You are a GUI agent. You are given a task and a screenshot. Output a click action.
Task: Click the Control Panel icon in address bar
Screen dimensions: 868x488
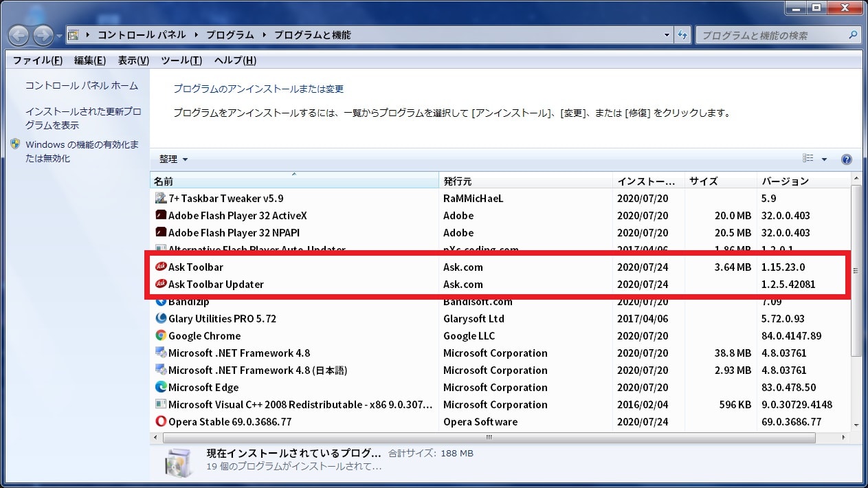tap(74, 35)
